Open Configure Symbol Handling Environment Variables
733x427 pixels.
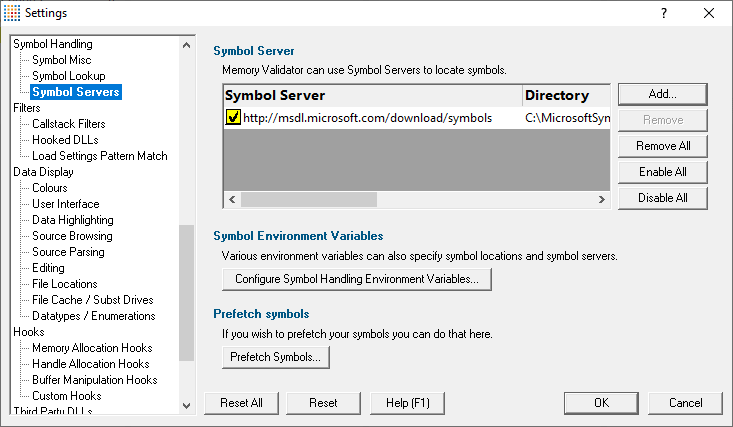(x=357, y=279)
